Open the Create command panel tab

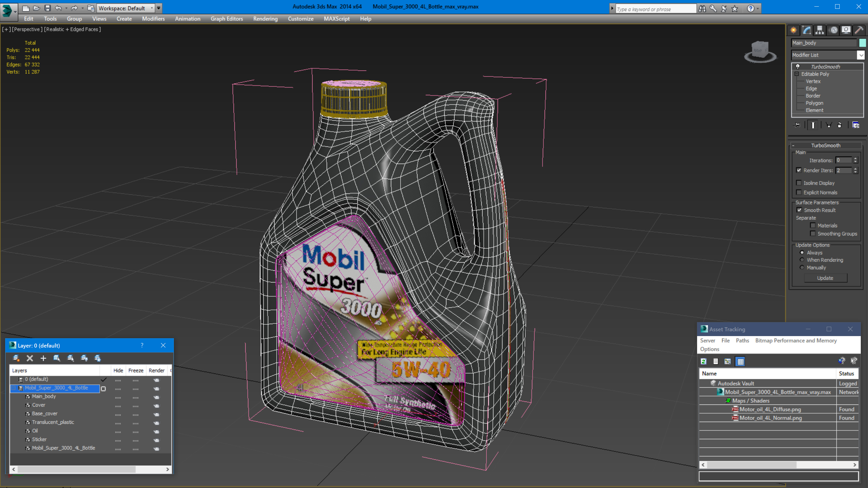(794, 30)
